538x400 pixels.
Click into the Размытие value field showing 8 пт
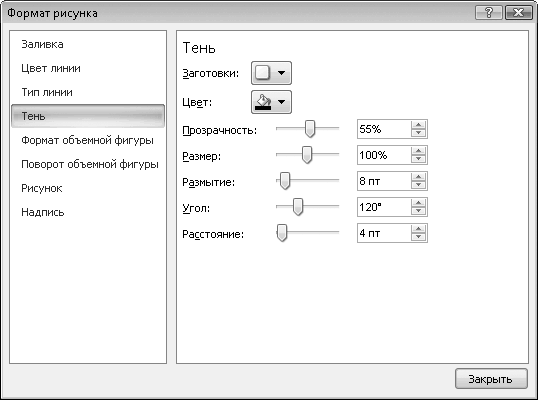tap(384, 181)
